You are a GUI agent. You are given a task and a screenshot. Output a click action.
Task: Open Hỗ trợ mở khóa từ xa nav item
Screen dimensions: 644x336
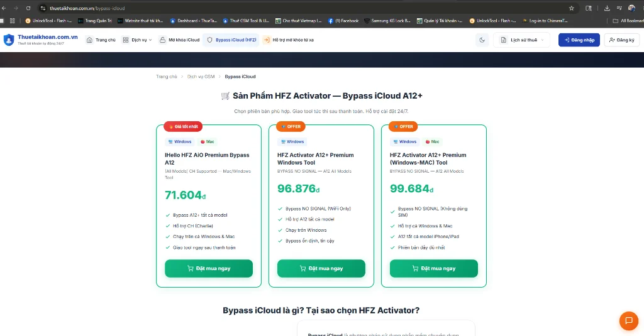pos(289,40)
